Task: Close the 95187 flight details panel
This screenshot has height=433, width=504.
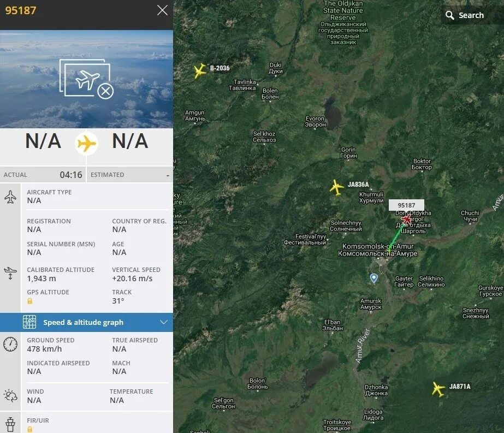Action: pos(162,10)
